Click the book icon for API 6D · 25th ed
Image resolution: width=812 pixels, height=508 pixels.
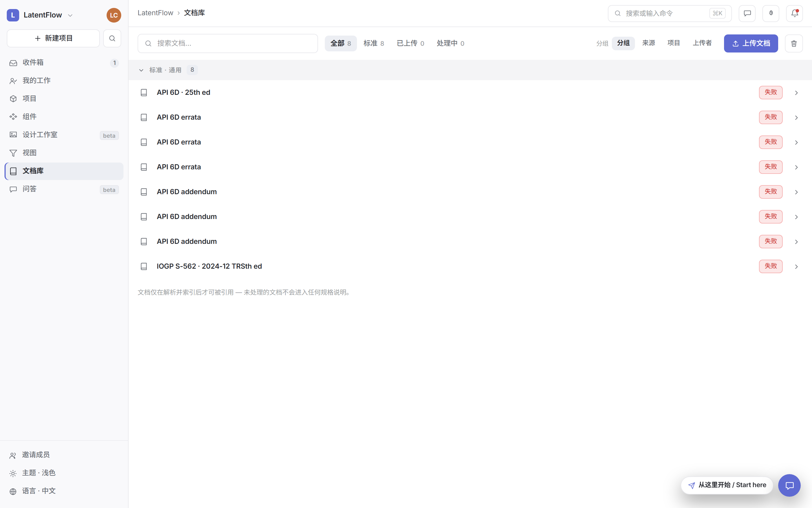[x=144, y=92]
